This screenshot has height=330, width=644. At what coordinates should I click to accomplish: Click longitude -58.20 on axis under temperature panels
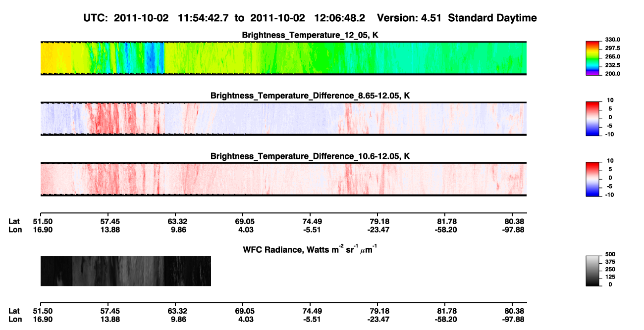[x=446, y=230]
